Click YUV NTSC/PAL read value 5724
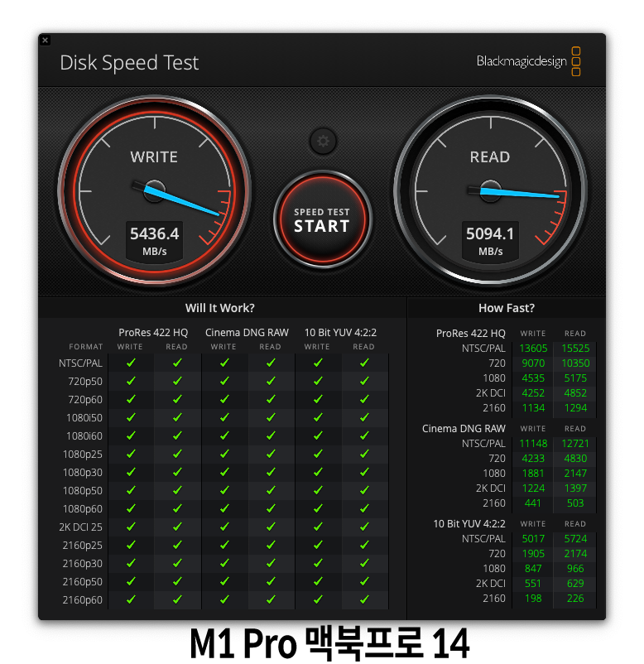The height and width of the screenshot is (664, 644). click(x=575, y=539)
